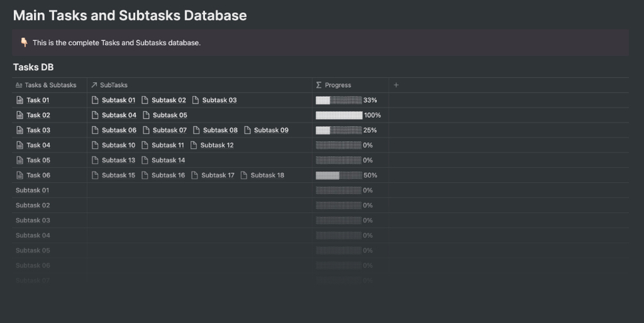Screen dimensions: 644x323
Task: Open the Progress column header menu
Action: pos(338,85)
